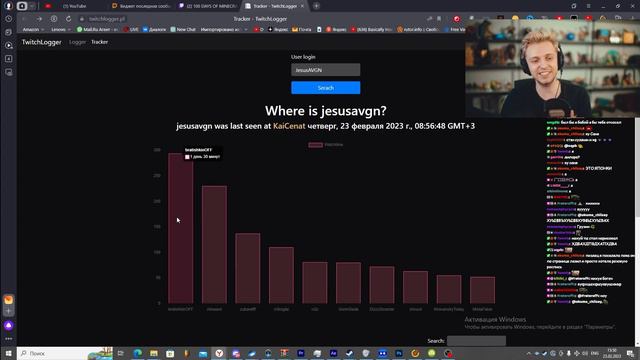Open Yandex Browser taskbar icon

(x=219, y=353)
